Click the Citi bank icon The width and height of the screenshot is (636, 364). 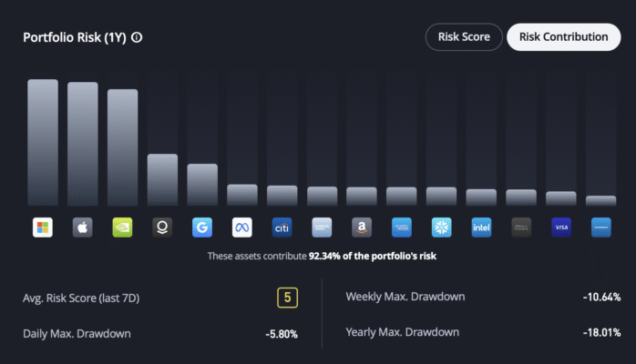282,227
